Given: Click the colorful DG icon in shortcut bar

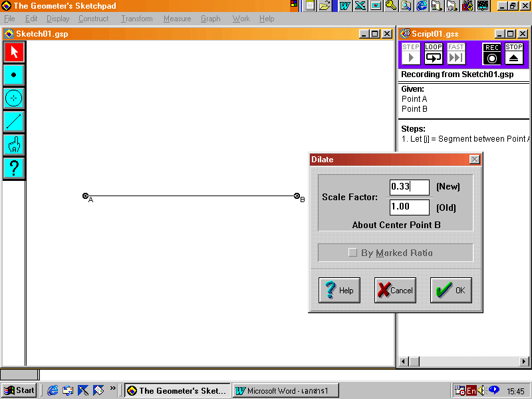Looking at the screenshot, I should 467,6.
